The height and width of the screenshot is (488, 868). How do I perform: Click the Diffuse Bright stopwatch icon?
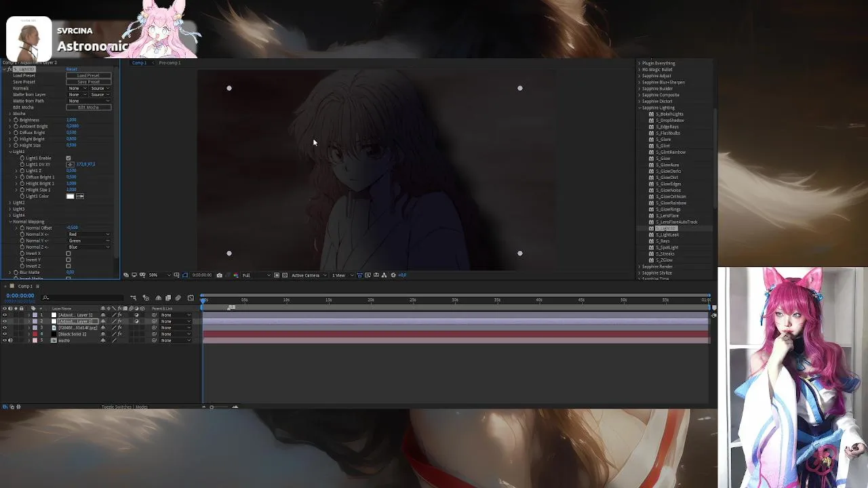tap(16, 133)
